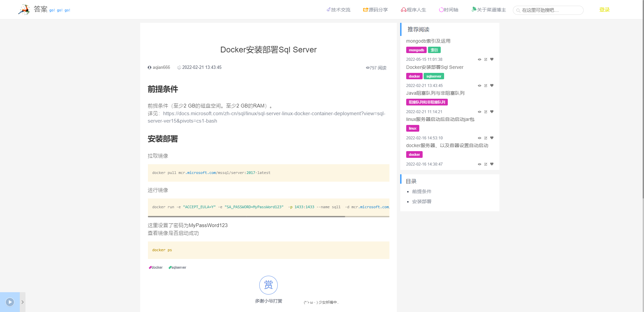Screen dimensions: 644x312
Task: Open the Microsoft docs URL link
Action: [x=267, y=117]
